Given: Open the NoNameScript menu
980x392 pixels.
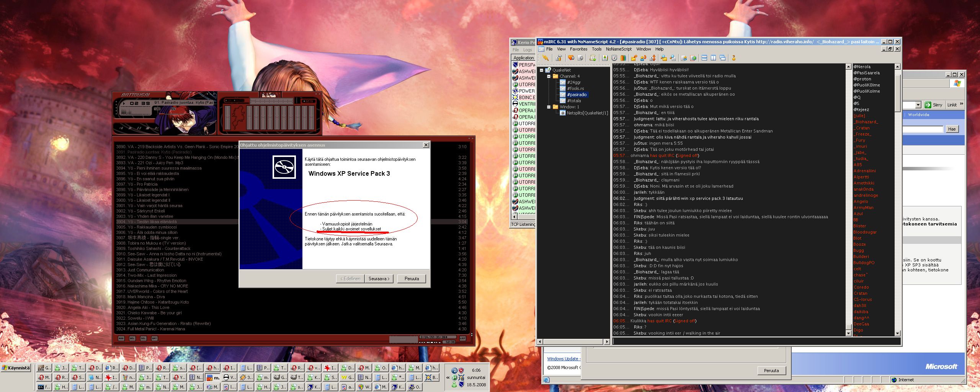Looking at the screenshot, I should tap(619, 49).
